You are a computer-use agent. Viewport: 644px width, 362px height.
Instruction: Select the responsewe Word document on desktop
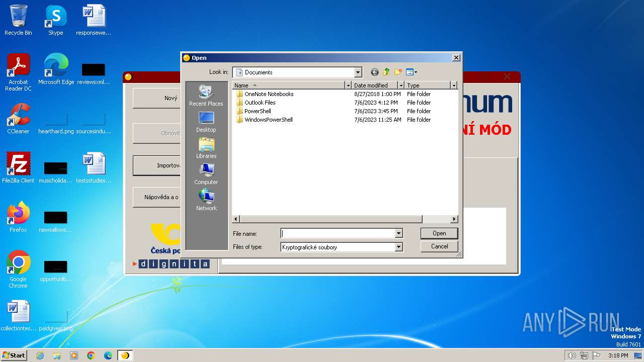(94, 20)
